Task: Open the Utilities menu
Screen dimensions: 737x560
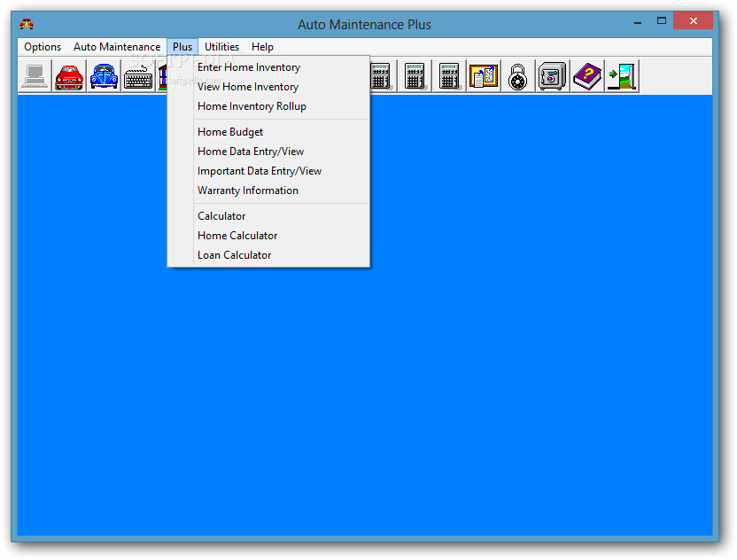Action: coord(221,47)
